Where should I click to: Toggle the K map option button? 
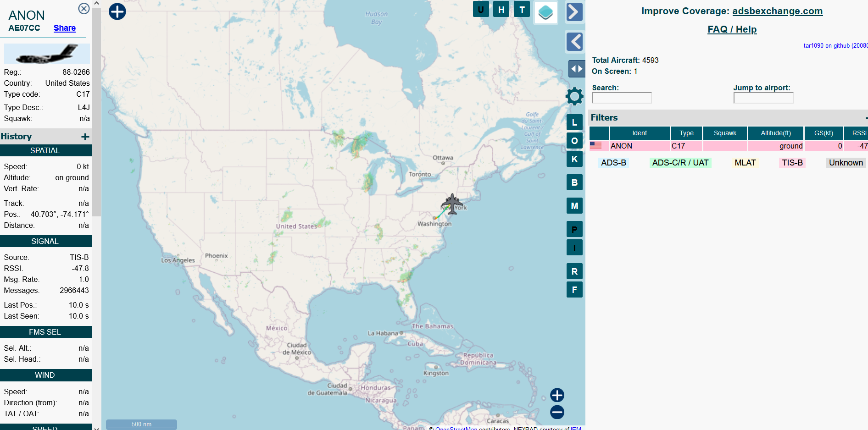574,159
